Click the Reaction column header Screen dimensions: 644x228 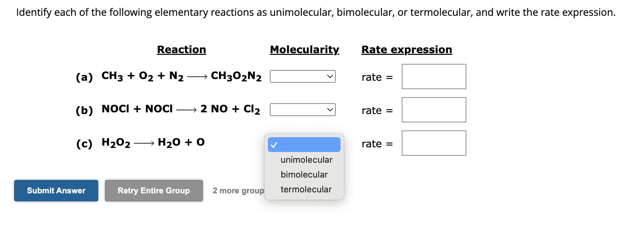(x=181, y=49)
